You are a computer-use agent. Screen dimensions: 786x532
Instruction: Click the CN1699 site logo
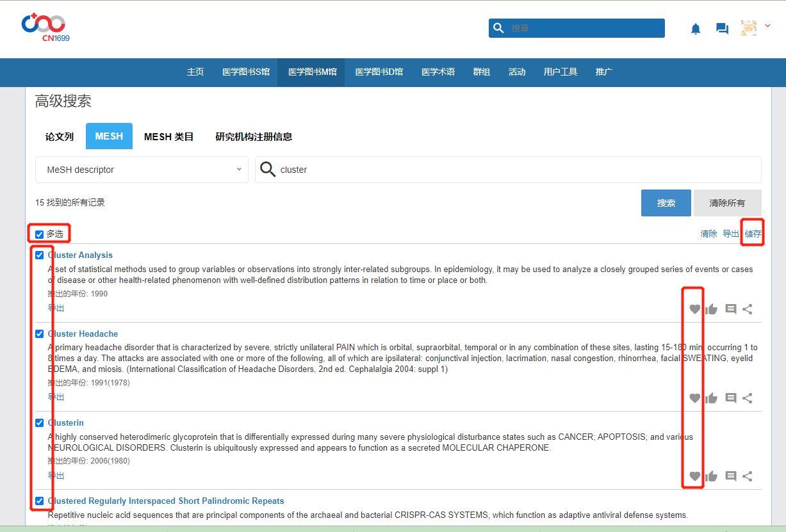tap(45, 28)
